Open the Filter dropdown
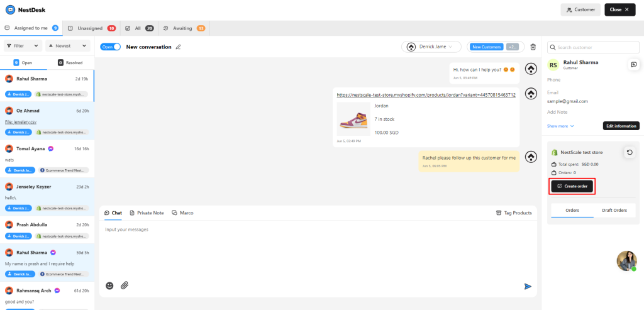 coord(23,46)
